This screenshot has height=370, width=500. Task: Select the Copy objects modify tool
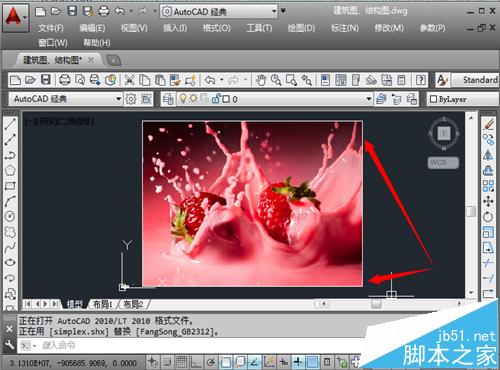(488, 139)
